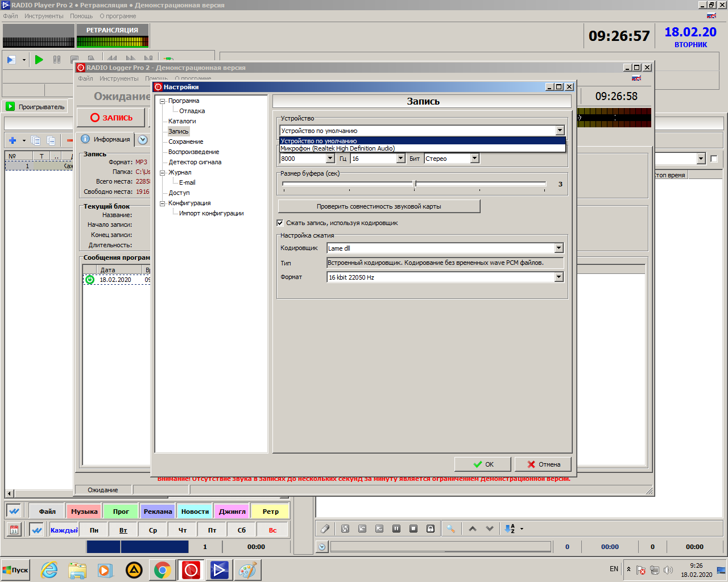Click the playback progress bar at bottom
This screenshot has width=728, height=582.
coord(440,547)
